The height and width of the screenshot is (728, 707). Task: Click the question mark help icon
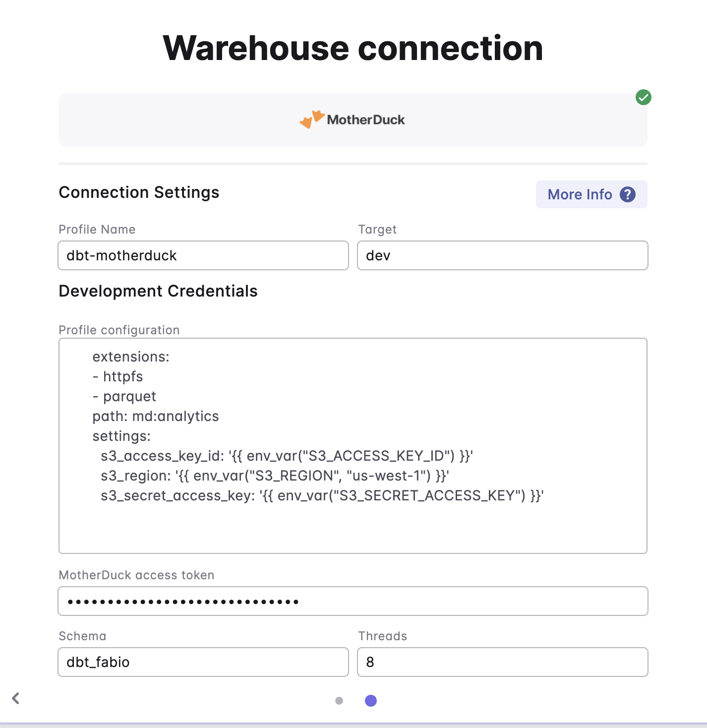pos(627,194)
